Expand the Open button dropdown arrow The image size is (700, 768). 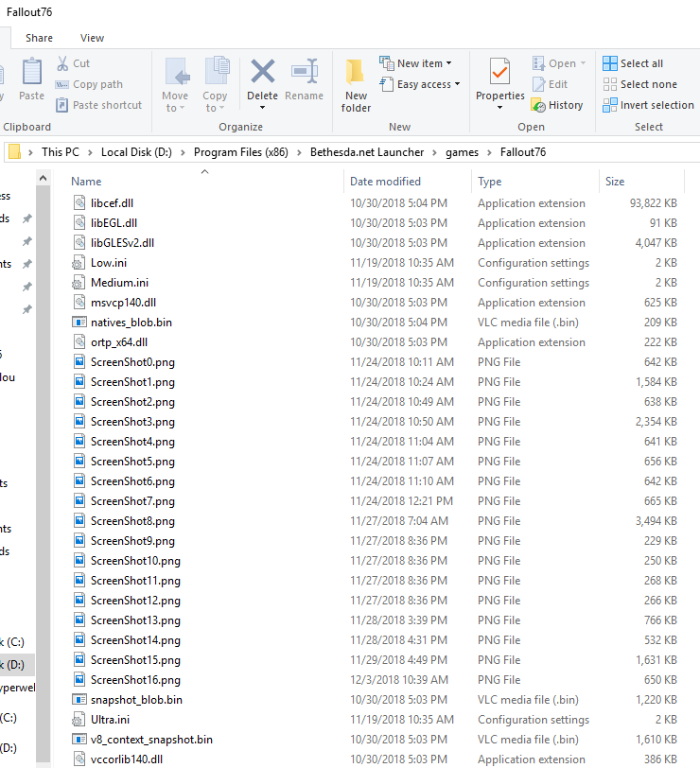pyautogui.click(x=583, y=63)
